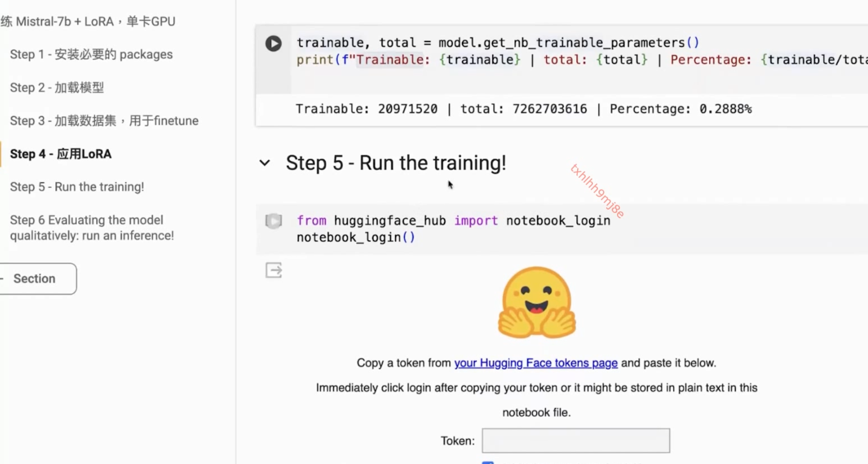Image resolution: width=868 pixels, height=464 pixels.
Task: Run the trainable parameters code cell
Action: 273,44
